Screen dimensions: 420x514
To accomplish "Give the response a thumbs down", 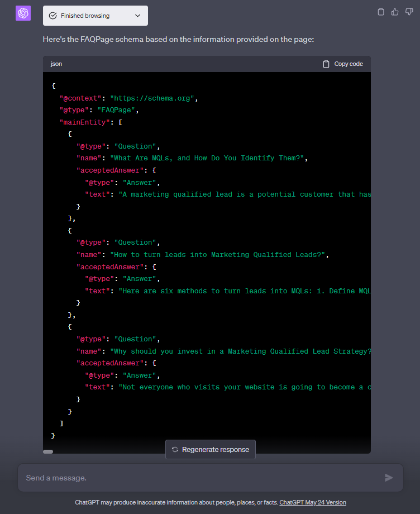I will pyautogui.click(x=409, y=12).
